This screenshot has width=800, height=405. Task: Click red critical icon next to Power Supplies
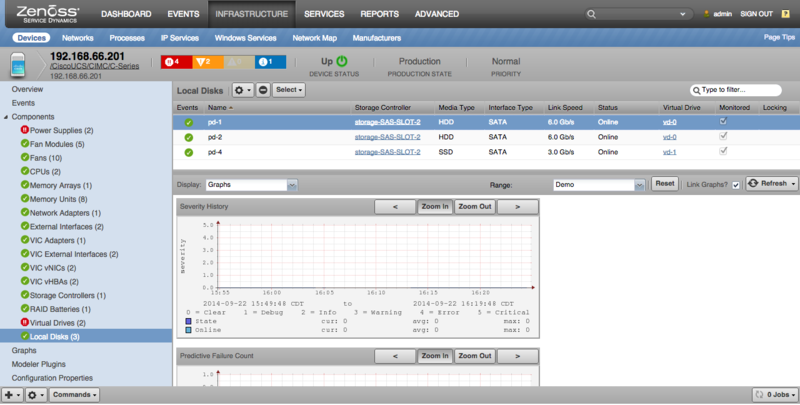point(24,130)
